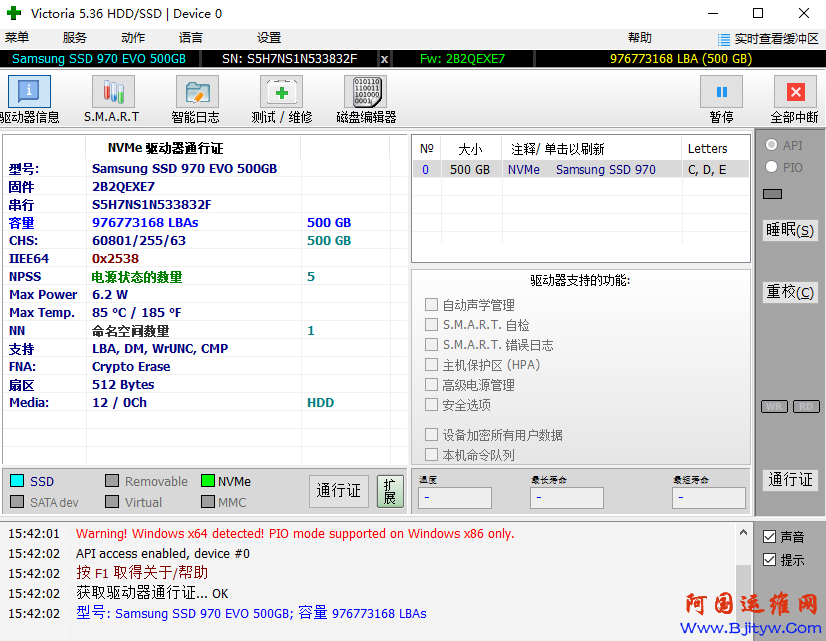Open the 服务 menu
The width and height of the screenshot is (826, 641).
[x=75, y=38]
